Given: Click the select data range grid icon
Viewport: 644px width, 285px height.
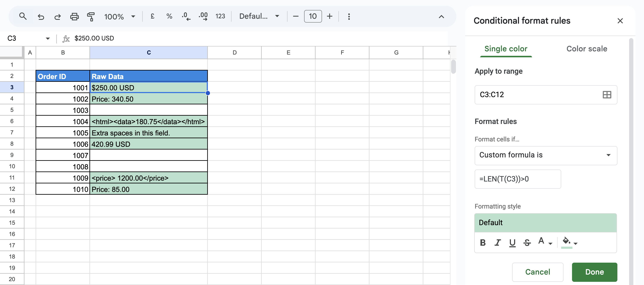Looking at the screenshot, I should (x=607, y=95).
